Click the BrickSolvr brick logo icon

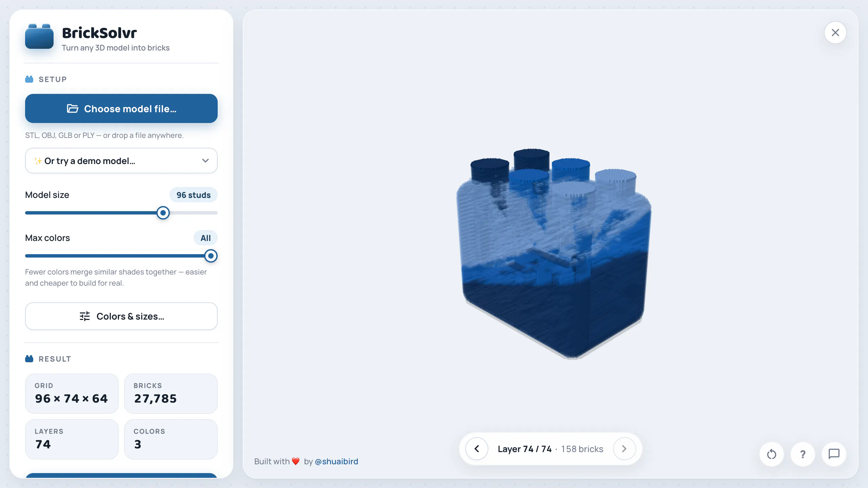[x=39, y=37]
